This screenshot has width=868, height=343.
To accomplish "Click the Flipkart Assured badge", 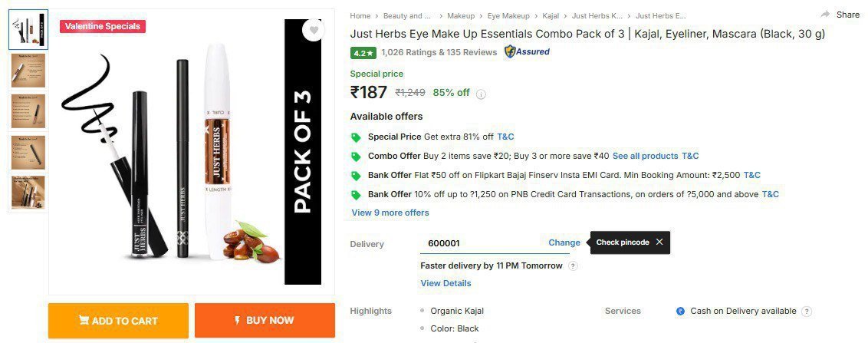I will click(527, 52).
